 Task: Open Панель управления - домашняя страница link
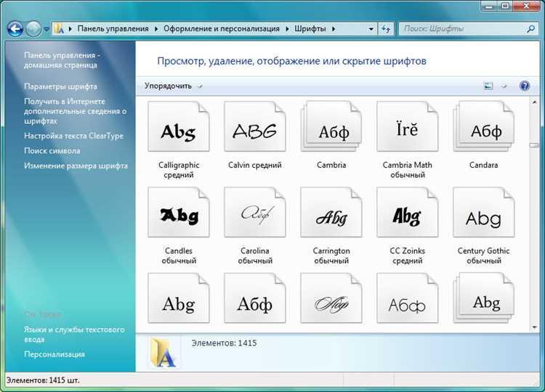coord(62,60)
